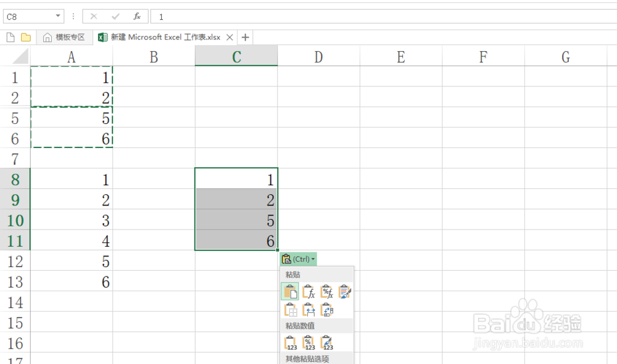The image size is (617, 364).
Task: Select column C header
Action: (236, 57)
